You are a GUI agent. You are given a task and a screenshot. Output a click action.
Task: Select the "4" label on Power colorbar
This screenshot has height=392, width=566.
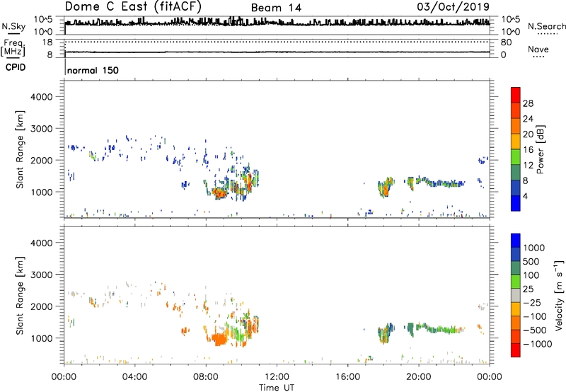click(x=526, y=196)
